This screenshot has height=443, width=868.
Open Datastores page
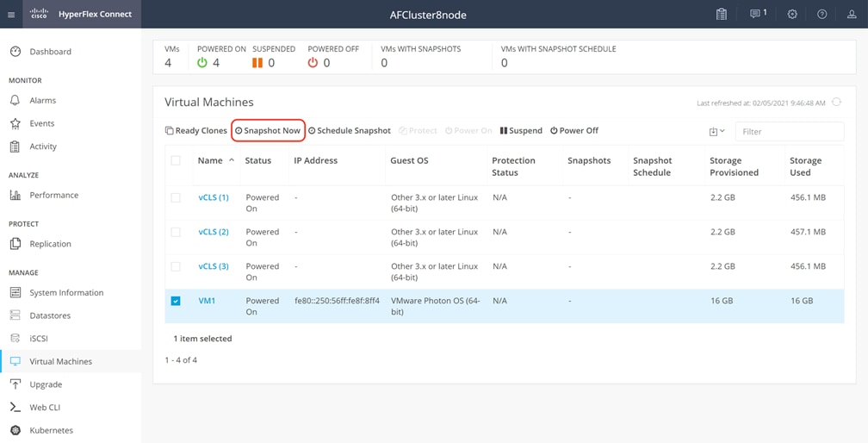tap(50, 315)
